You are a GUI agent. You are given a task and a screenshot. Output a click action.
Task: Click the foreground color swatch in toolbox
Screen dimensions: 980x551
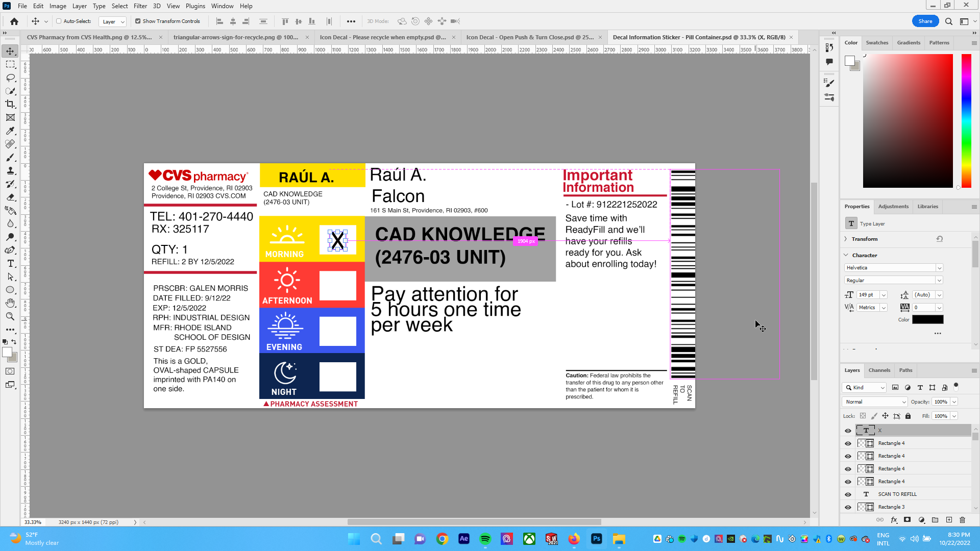[7, 353]
